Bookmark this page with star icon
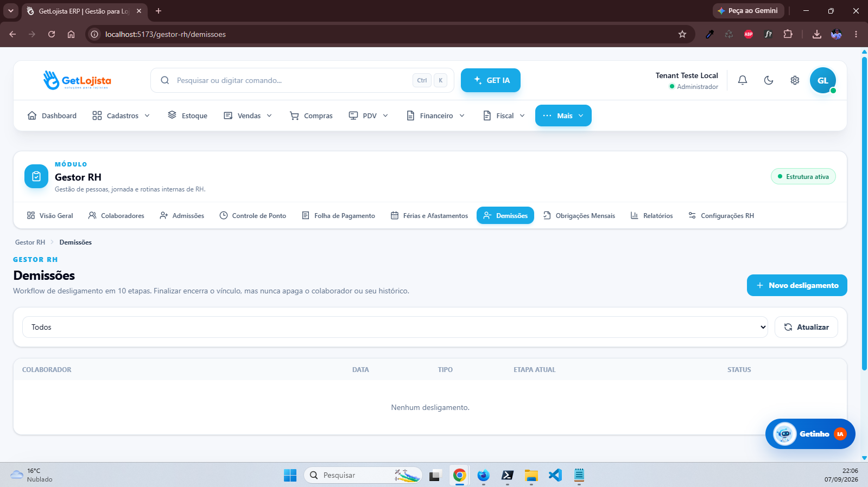This screenshot has height=487, width=868. (x=682, y=34)
